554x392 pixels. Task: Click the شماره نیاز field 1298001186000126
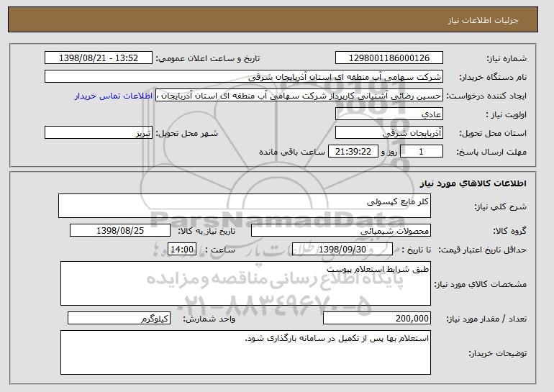click(389, 58)
